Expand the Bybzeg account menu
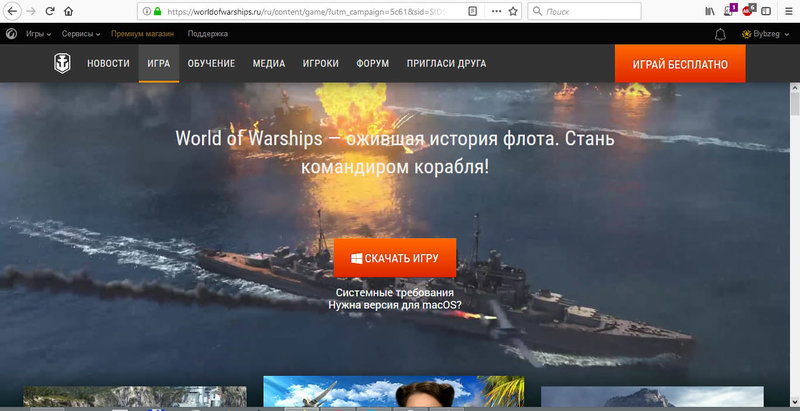This screenshot has height=411, width=800. (x=765, y=34)
